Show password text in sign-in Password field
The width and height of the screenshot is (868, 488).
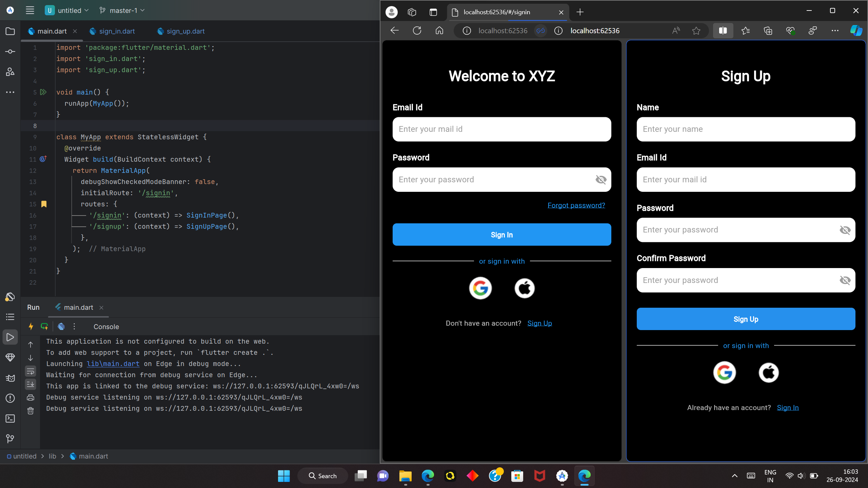[600, 179]
